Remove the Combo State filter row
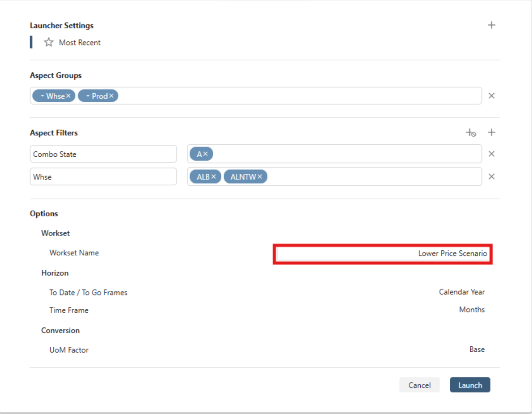 [491, 154]
